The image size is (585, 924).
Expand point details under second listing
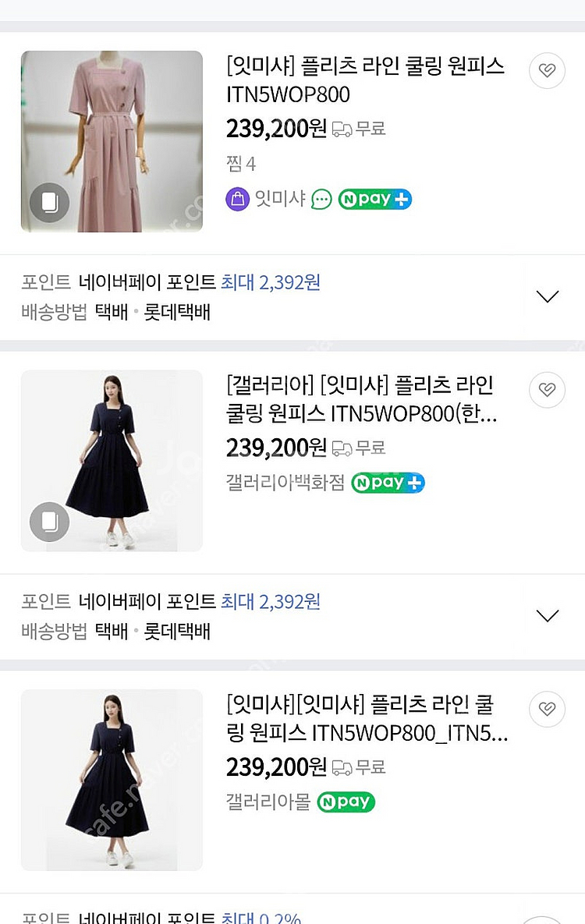[548, 615]
